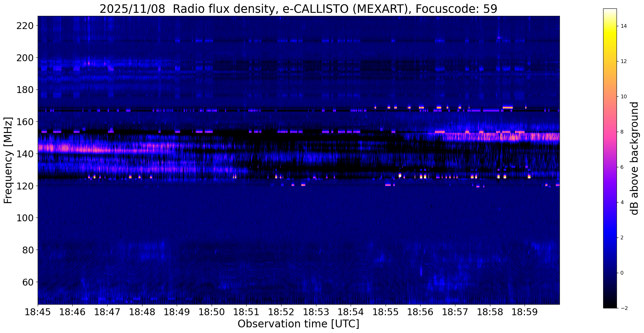
Task: Click the 100 MHz frequency tick label
Action: [x=25, y=218]
